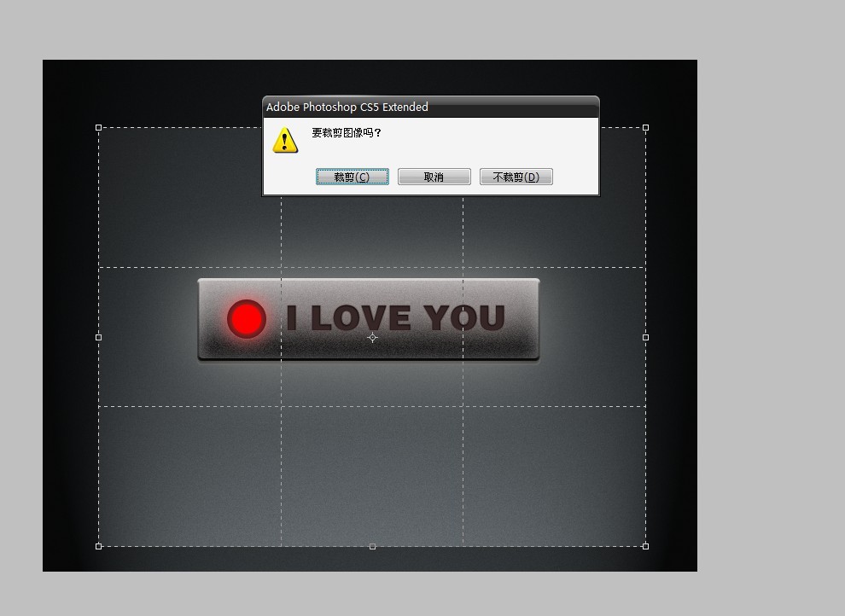Click the lower-left rule-of-thirds grid intersection
This screenshot has width=845, height=616.
pos(282,406)
